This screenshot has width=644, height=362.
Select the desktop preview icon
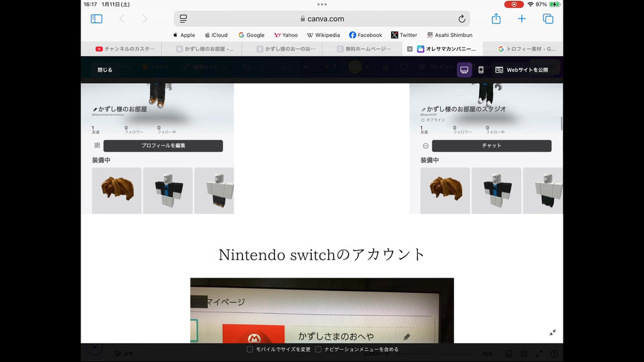pos(464,70)
